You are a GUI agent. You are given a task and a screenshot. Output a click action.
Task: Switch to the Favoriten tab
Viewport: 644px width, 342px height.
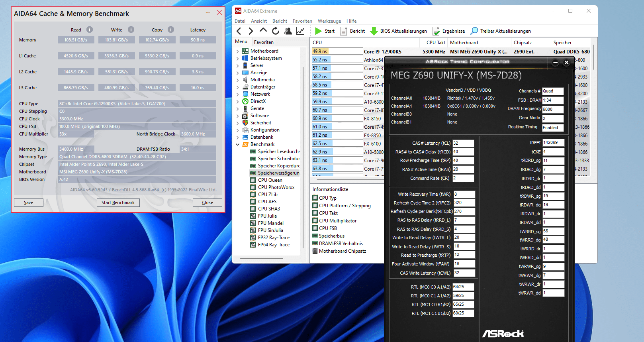pos(264,42)
